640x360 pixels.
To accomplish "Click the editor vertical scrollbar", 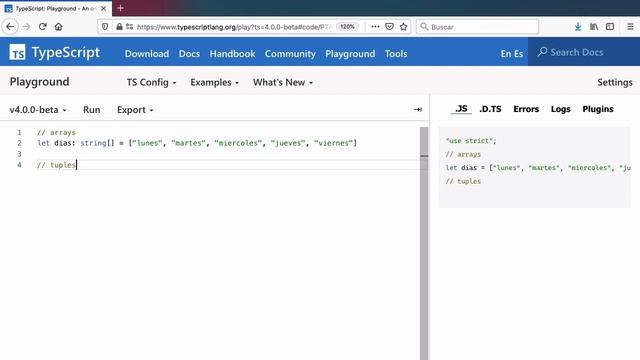I will [x=424, y=243].
